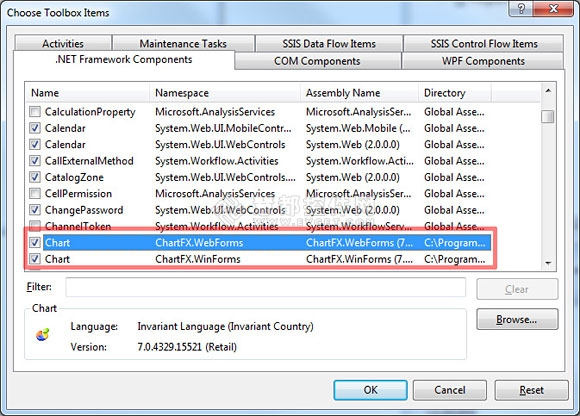Click the ChartFX.WebForms namespace cell
580x416 pixels.
(199, 243)
